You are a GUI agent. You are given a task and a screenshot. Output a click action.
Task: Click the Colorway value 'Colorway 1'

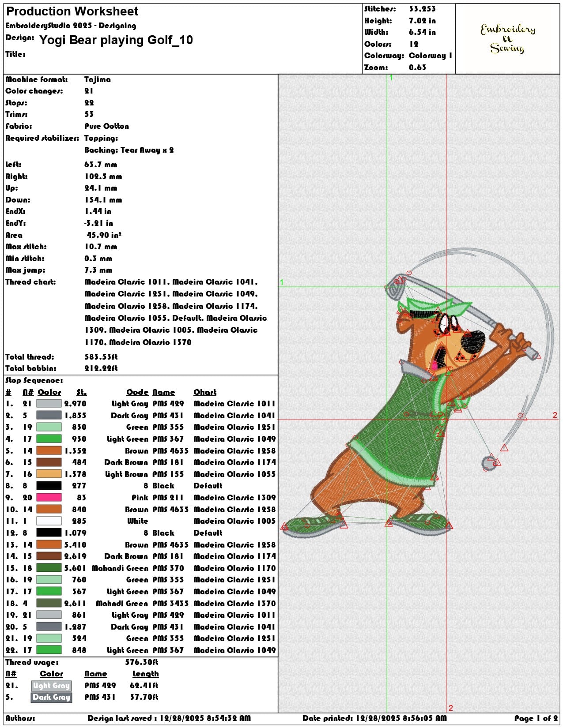(x=430, y=56)
